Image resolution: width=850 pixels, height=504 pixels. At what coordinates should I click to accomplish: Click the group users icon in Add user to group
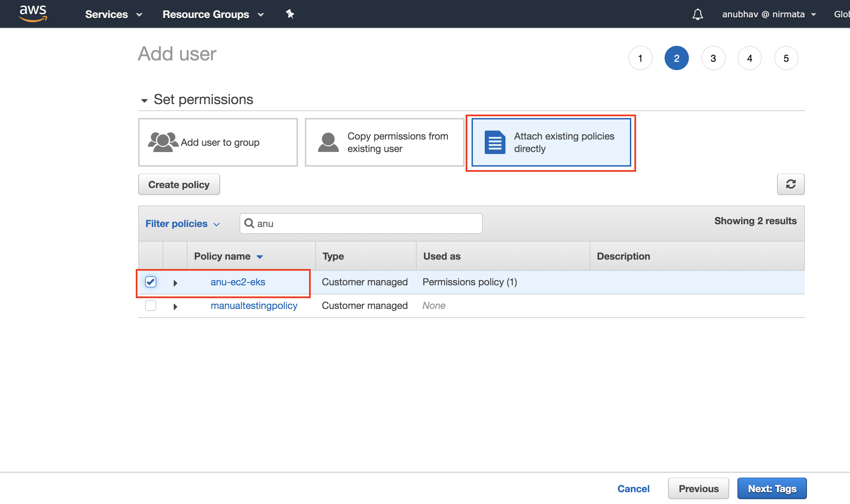[x=163, y=142]
